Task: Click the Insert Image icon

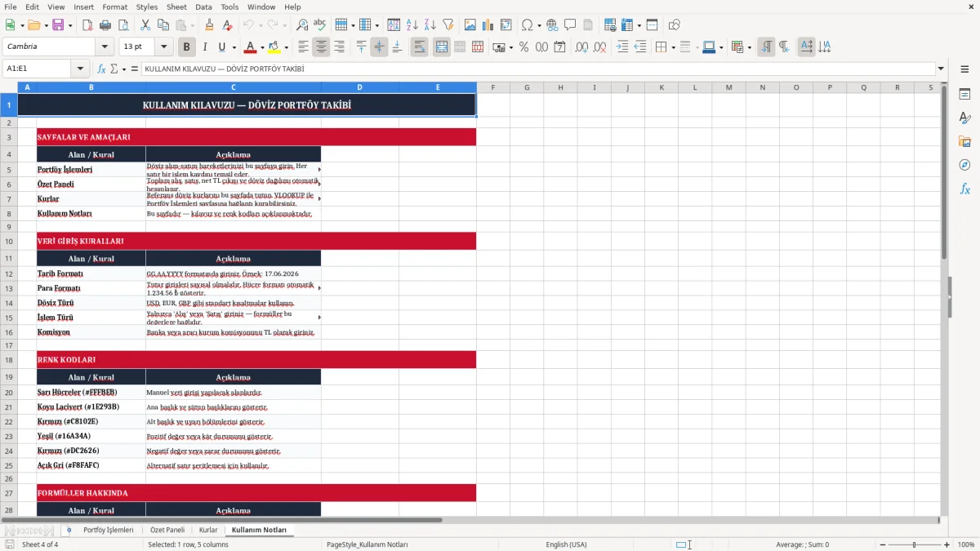Action: click(x=470, y=25)
